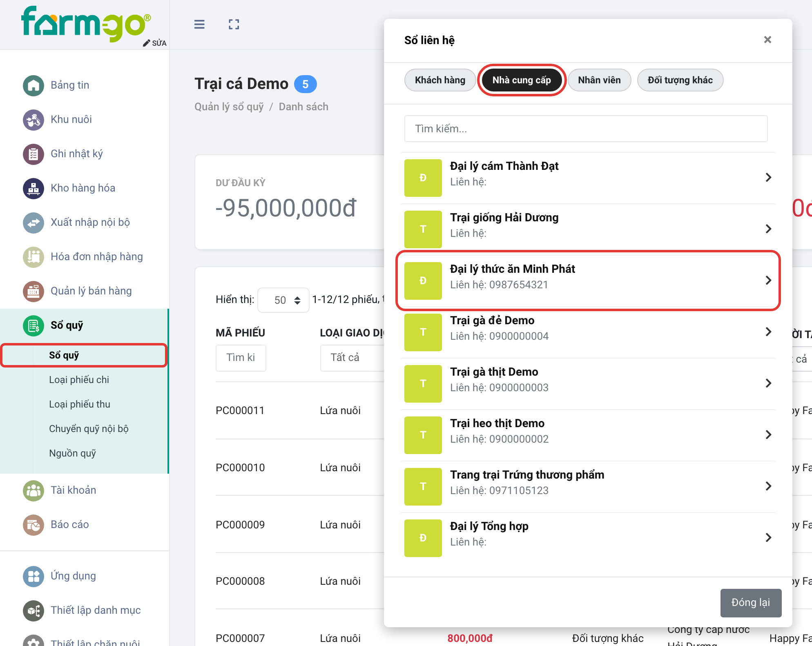
Task: Open the Xuất nhập nội bộ transfer icon
Action: (33, 223)
